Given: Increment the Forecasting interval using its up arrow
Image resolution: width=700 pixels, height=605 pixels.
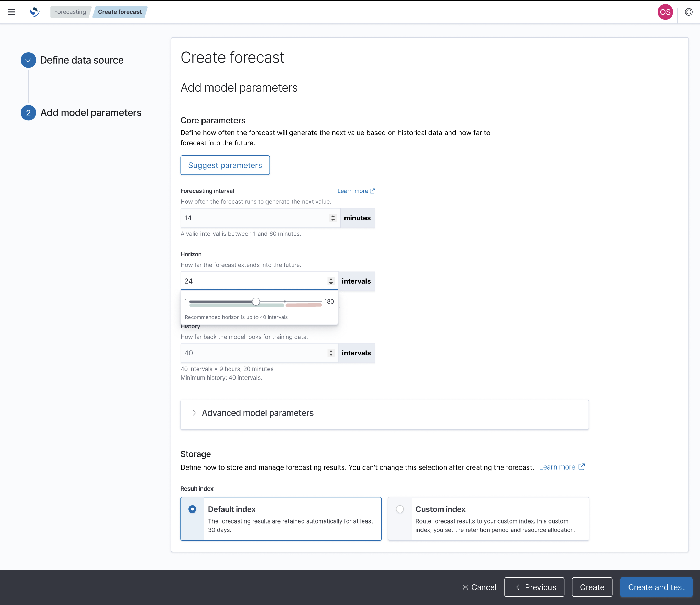Looking at the screenshot, I should coord(333,216).
